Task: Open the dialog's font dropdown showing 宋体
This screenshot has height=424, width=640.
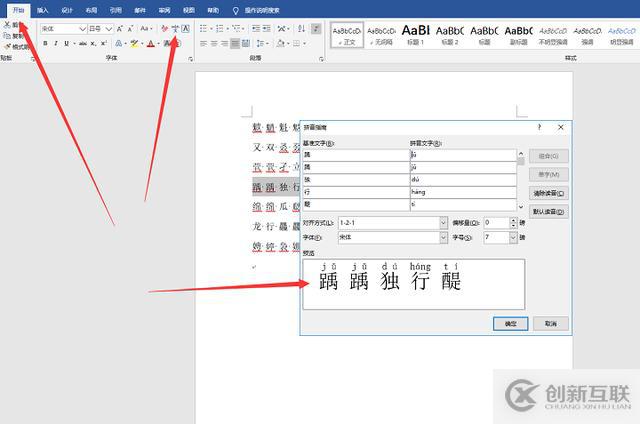Action: [x=443, y=237]
